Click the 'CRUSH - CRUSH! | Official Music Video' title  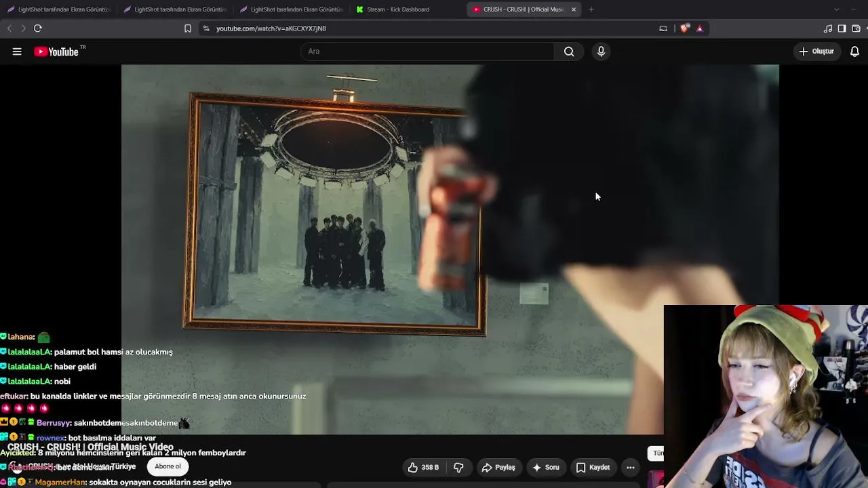[90, 447]
